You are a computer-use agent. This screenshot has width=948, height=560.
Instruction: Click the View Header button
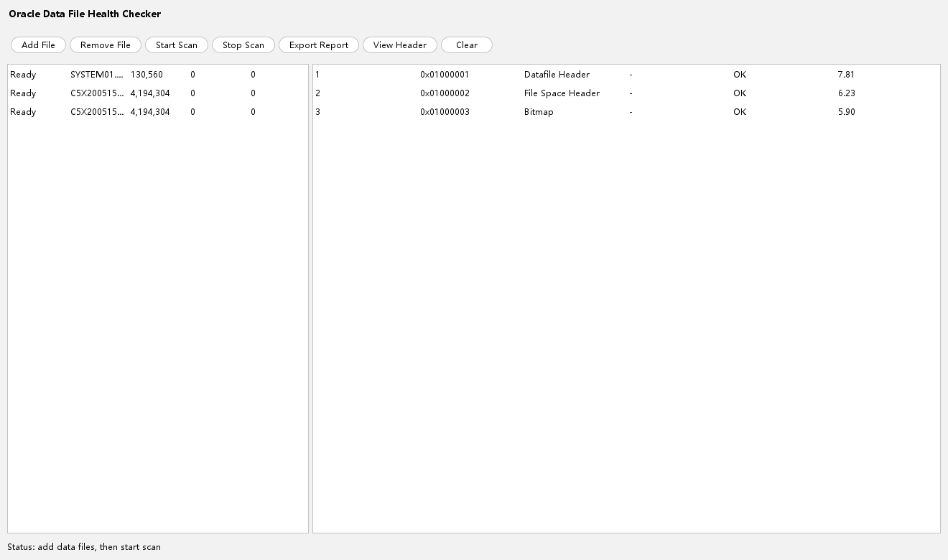click(400, 45)
